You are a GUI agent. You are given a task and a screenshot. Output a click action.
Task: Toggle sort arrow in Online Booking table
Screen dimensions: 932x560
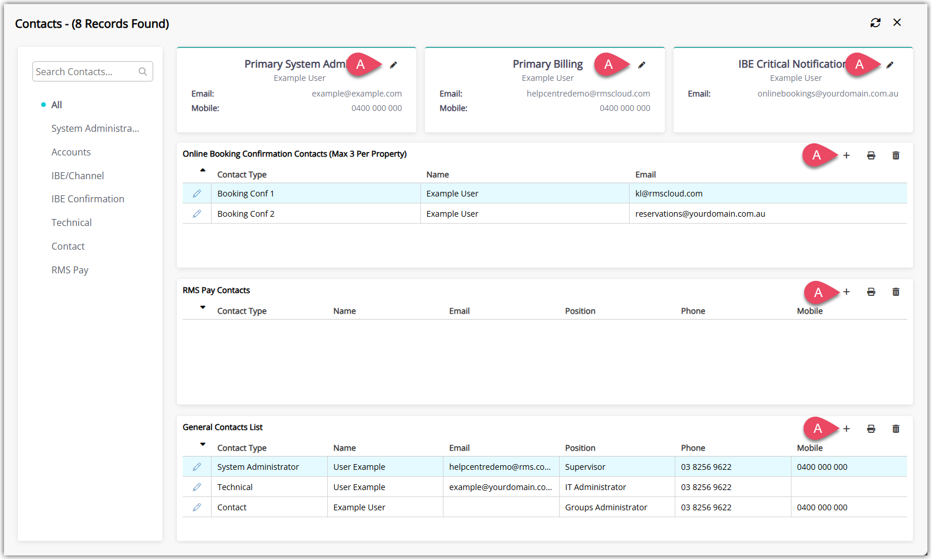202,170
